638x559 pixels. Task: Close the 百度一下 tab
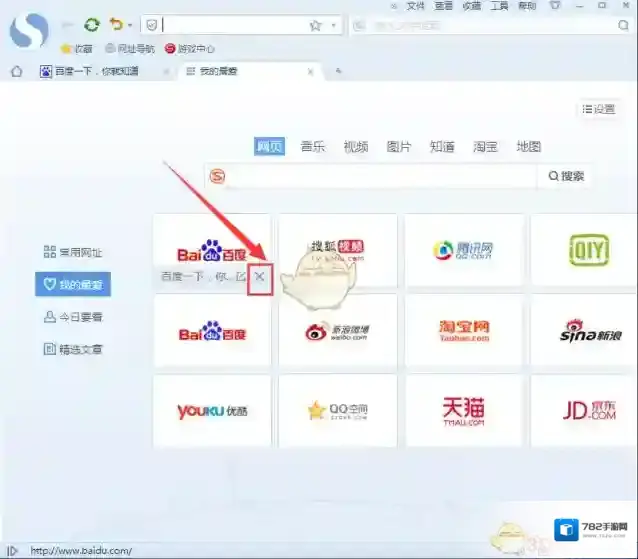(166, 72)
